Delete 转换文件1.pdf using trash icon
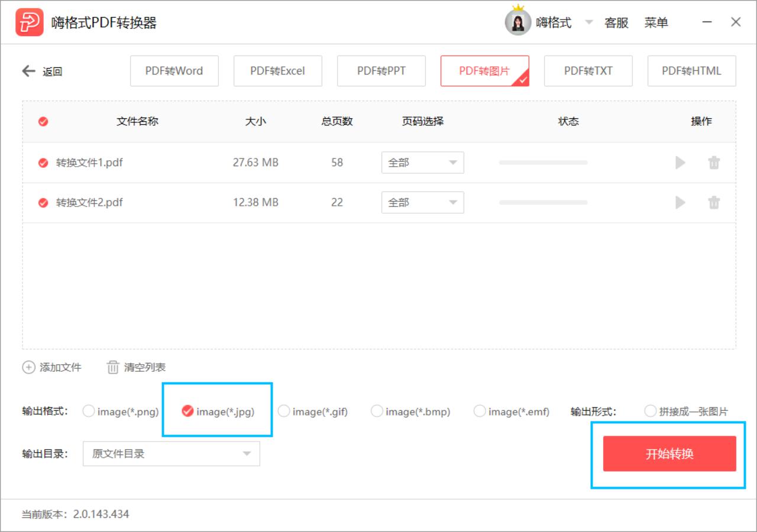The image size is (757, 532). tap(714, 163)
